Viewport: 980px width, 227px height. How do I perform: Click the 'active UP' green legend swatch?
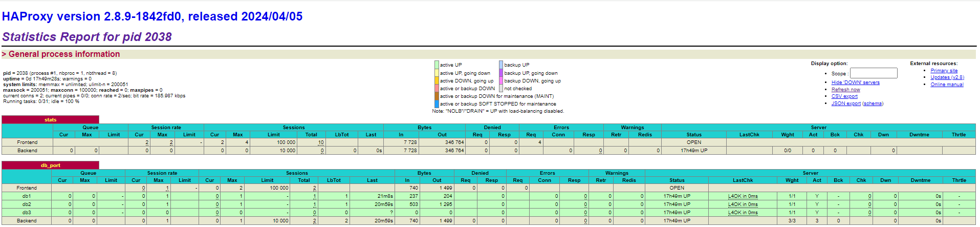(437, 65)
